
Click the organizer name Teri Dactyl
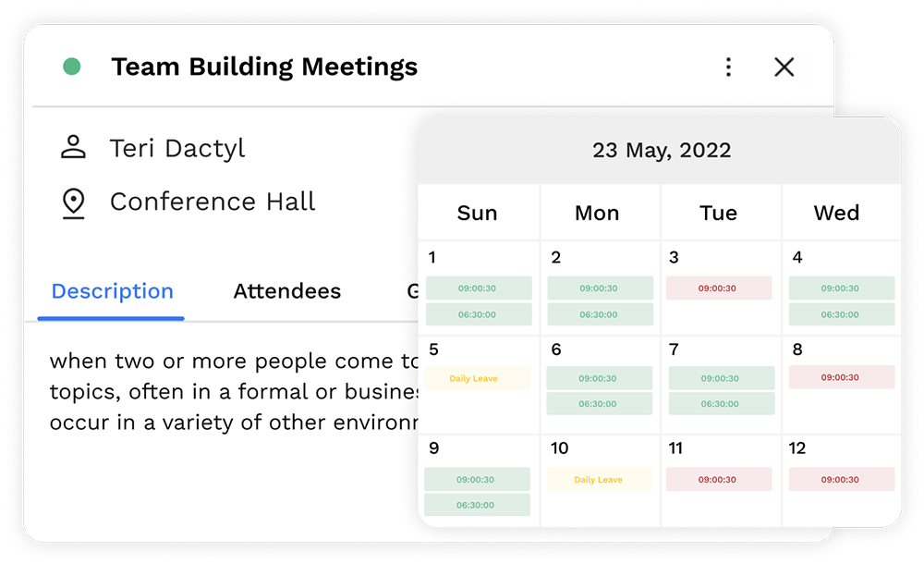click(177, 147)
